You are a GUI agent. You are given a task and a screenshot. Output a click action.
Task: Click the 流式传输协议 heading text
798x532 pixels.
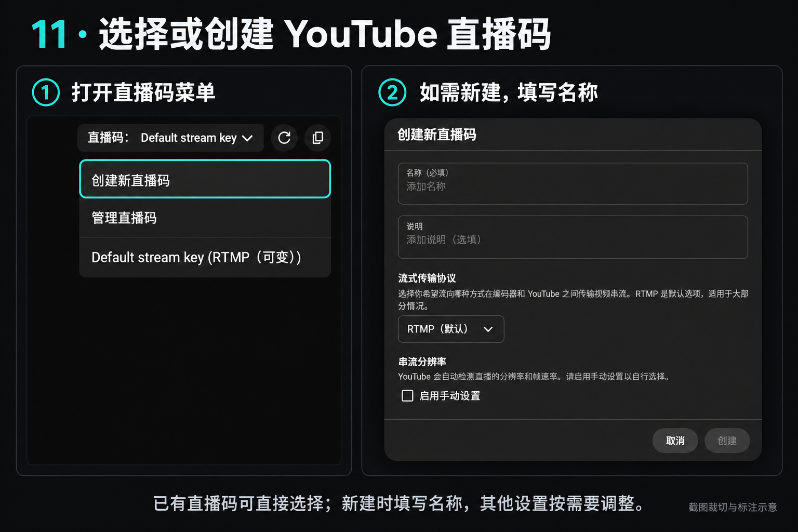pos(427,278)
